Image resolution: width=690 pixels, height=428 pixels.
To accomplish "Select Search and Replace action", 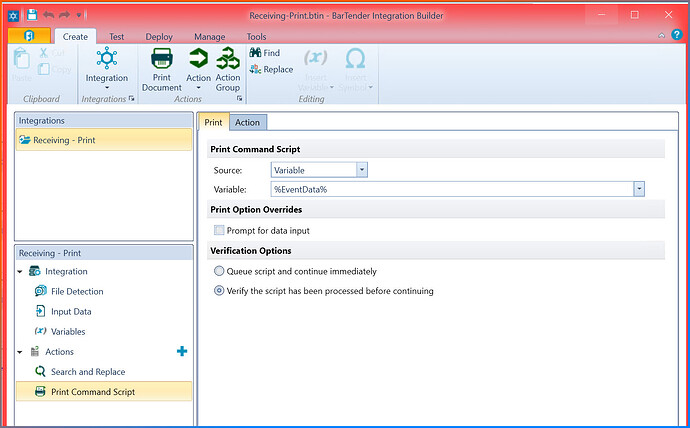I will [88, 372].
